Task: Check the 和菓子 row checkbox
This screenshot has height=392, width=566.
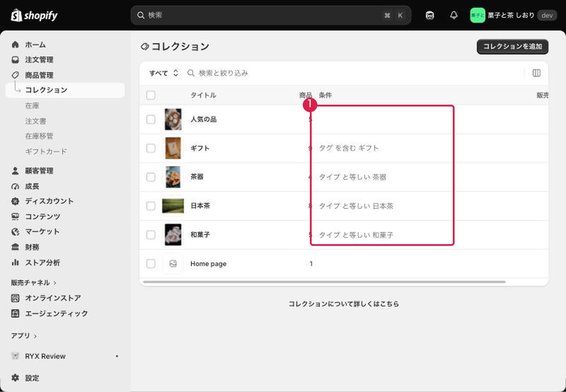Action: [x=151, y=235]
